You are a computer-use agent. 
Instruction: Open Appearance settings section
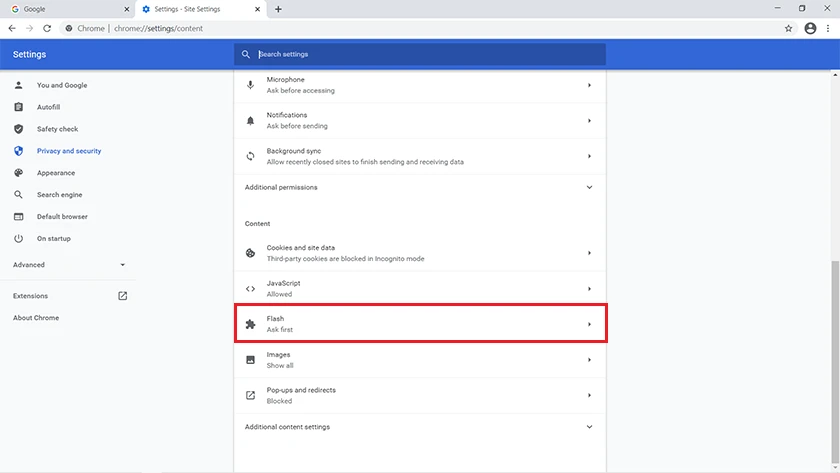click(x=56, y=173)
